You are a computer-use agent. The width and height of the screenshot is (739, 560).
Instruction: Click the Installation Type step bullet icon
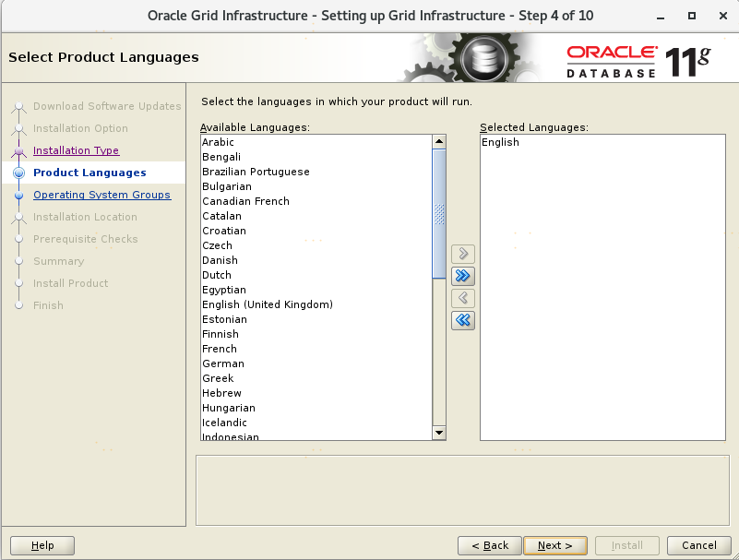[18, 151]
